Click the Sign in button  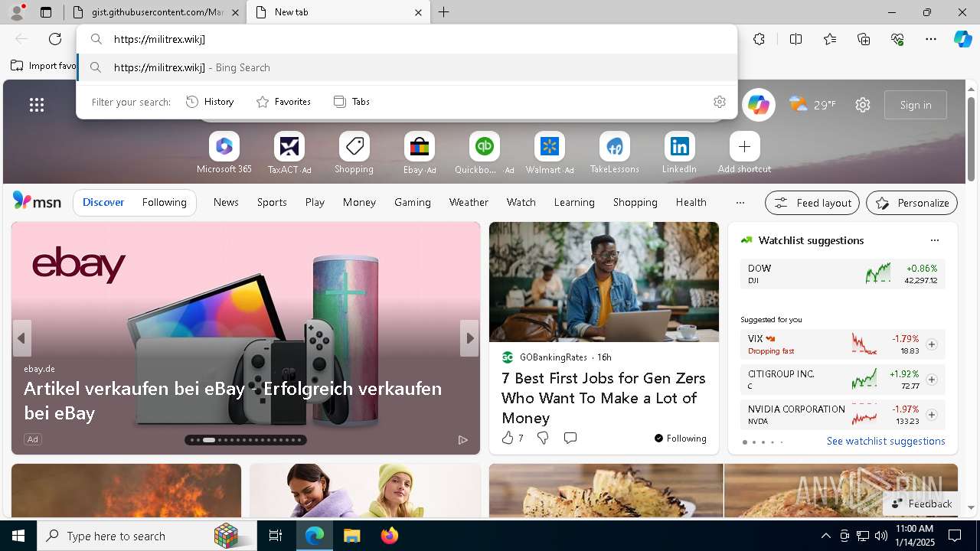(x=916, y=105)
